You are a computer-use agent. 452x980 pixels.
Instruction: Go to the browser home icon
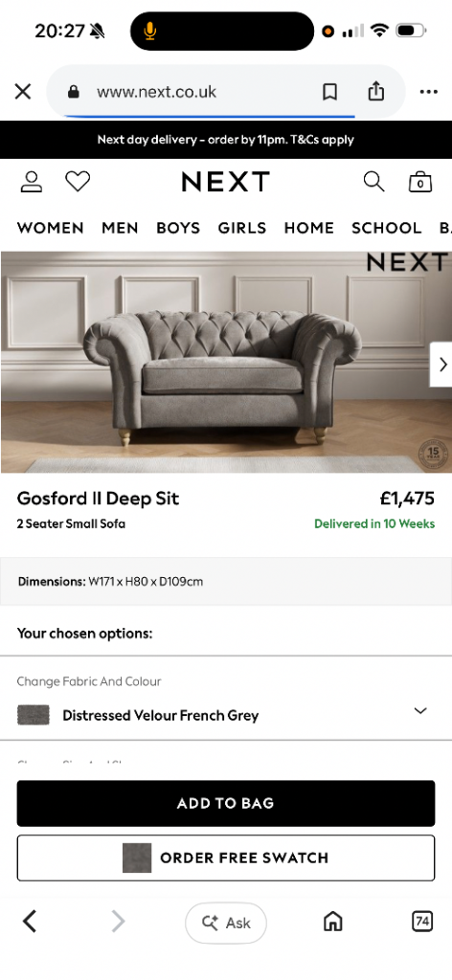point(332,922)
